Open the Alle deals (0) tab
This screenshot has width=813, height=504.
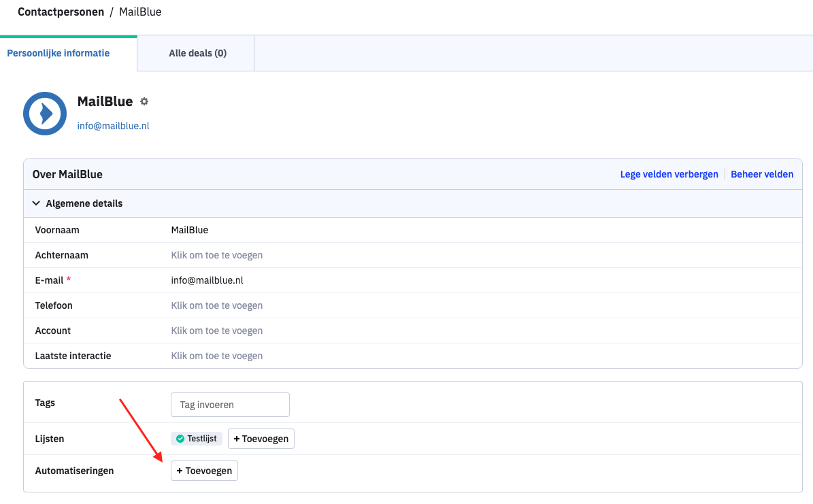click(197, 53)
